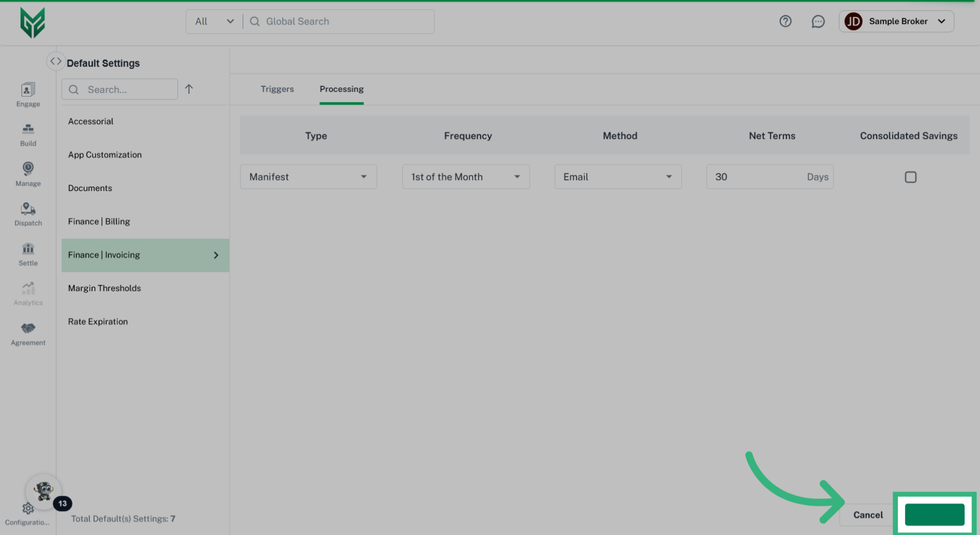Viewport: 980px width, 535px height.
Task: Open Documents settings
Action: click(145, 188)
